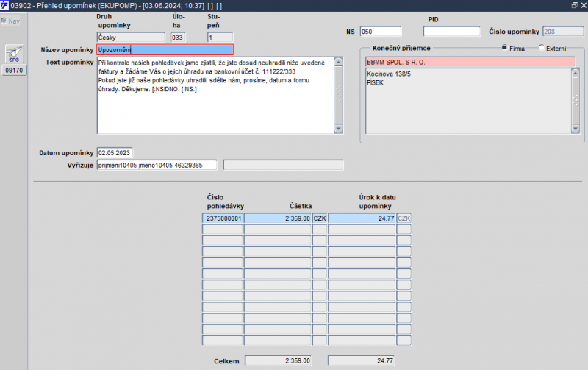The width and height of the screenshot is (588, 370).
Task: Select the Externí radio button
Action: pyautogui.click(x=542, y=48)
